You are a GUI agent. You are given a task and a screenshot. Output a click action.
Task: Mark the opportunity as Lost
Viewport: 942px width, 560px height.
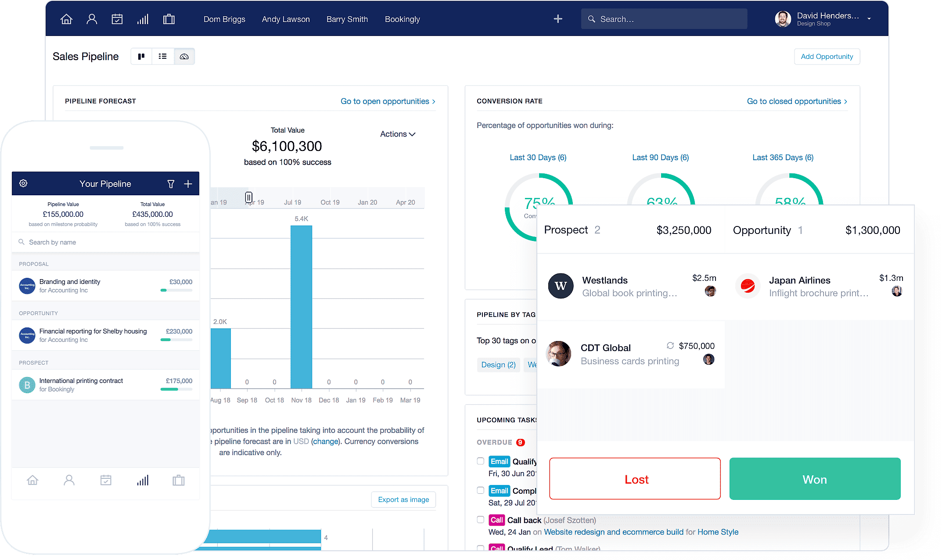pos(635,479)
